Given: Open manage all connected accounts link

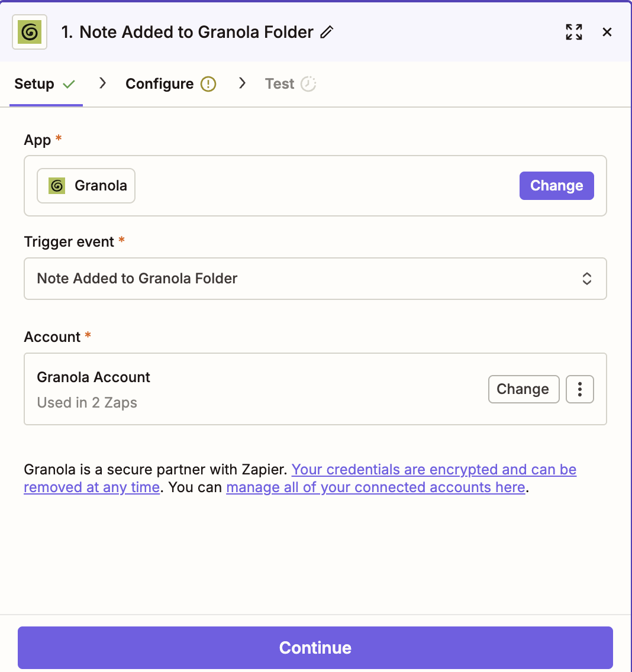Looking at the screenshot, I should 376,487.
